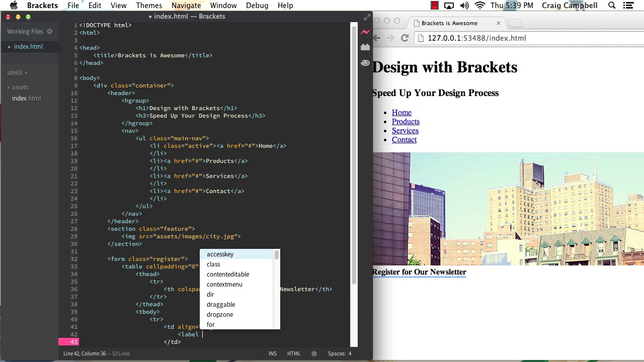Image resolution: width=644 pixels, height=362 pixels.
Task: Choose dir from code hints
Action: point(237,295)
